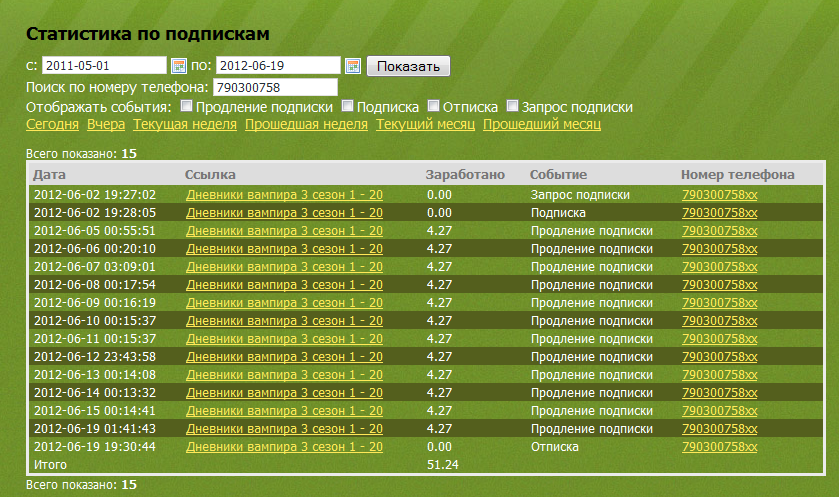Screen dimensions: 839x497
Task: Click phone number in 2012-06-08 row
Action: (720, 285)
